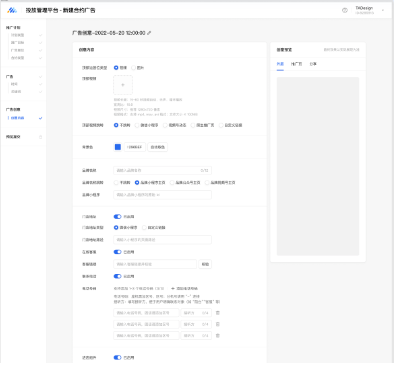The height and width of the screenshot is (365, 394).
Task: Select the 图片 radio option
Action: [134, 68]
